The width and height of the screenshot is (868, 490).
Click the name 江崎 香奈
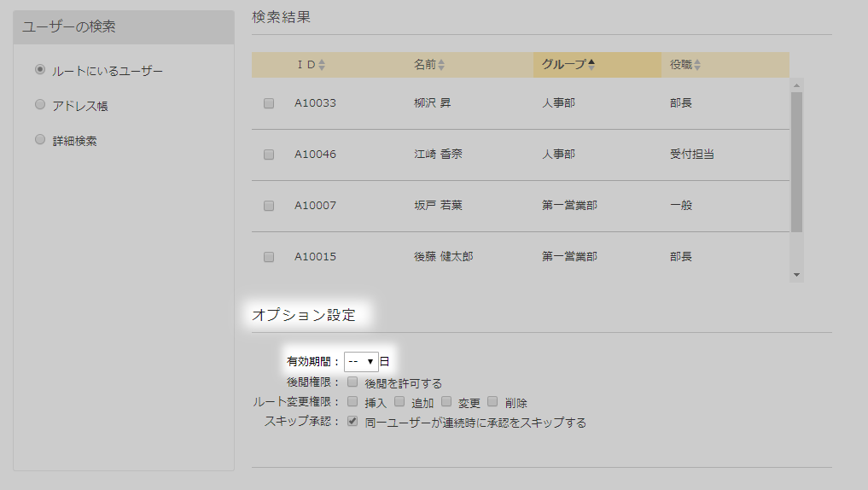[438, 154]
